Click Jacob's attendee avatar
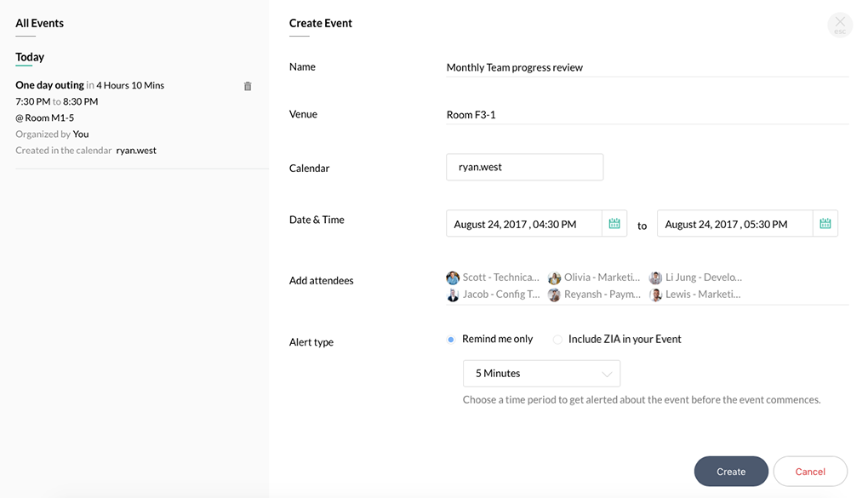The height and width of the screenshot is (498, 868). [453, 295]
